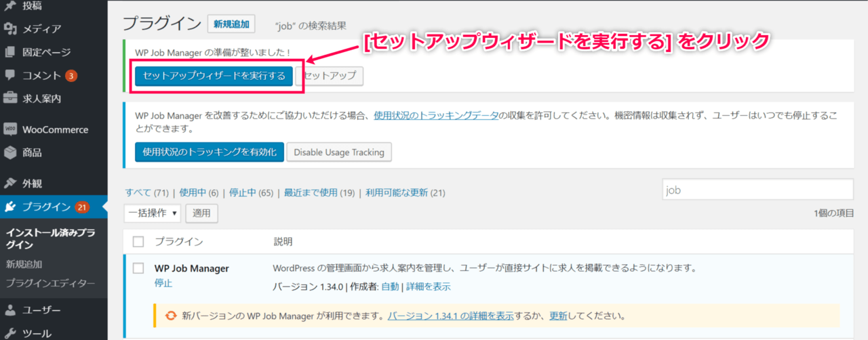Filter plugins by 最近まで使用 (19)
868x340 pixels.
pyautogui.click(x=319, y=192)
